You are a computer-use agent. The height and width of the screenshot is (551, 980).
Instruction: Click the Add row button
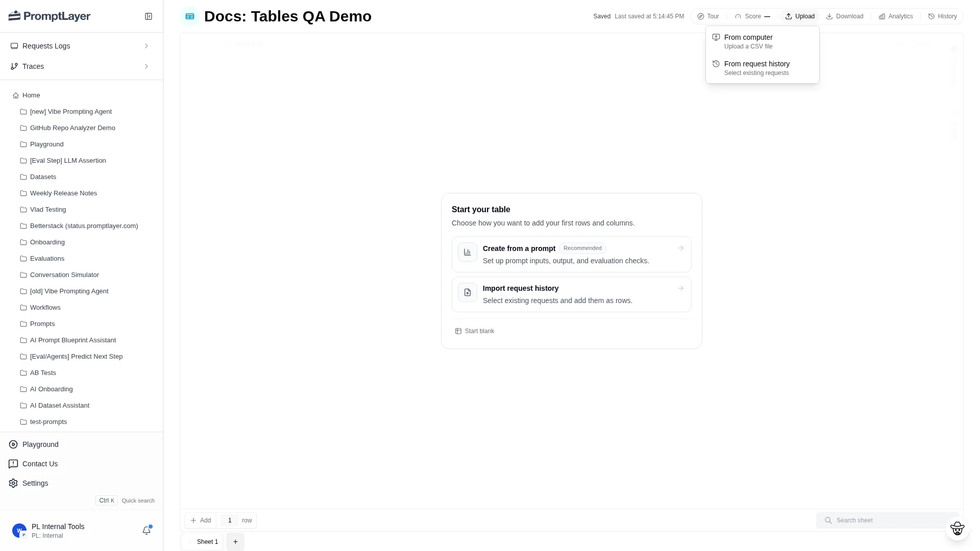pyautogui.click(x=201, y=520)
